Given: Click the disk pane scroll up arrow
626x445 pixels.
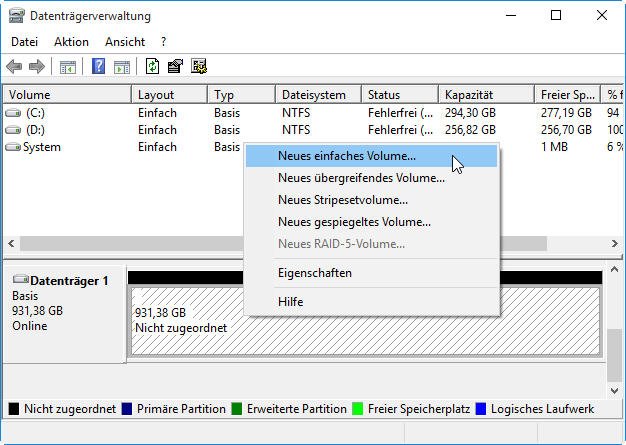Looking at the screenshot, I should click(x=614, y=270).
